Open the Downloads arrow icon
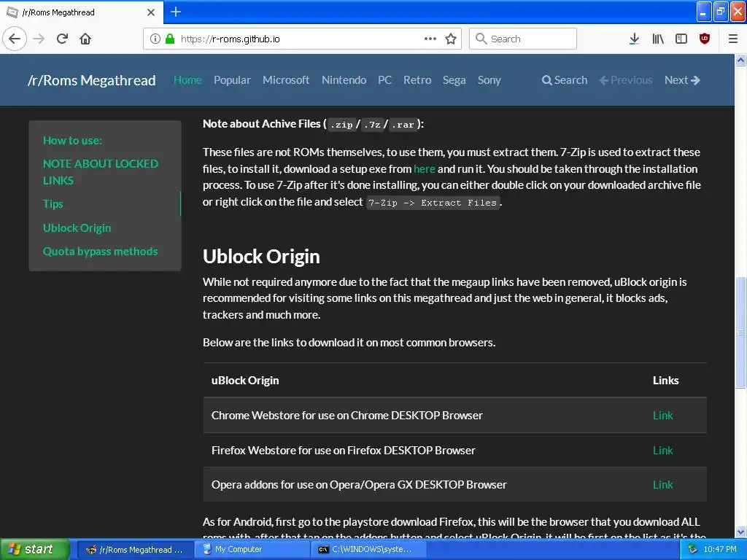 (x=634, y=39)
